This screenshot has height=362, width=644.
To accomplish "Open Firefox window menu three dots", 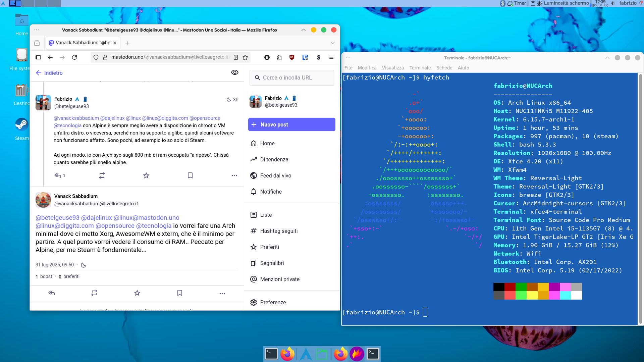I will click(x=37, y=30).
